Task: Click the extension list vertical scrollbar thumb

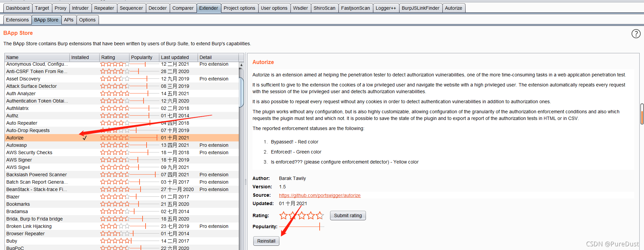Action: click(x=241, y=92)
